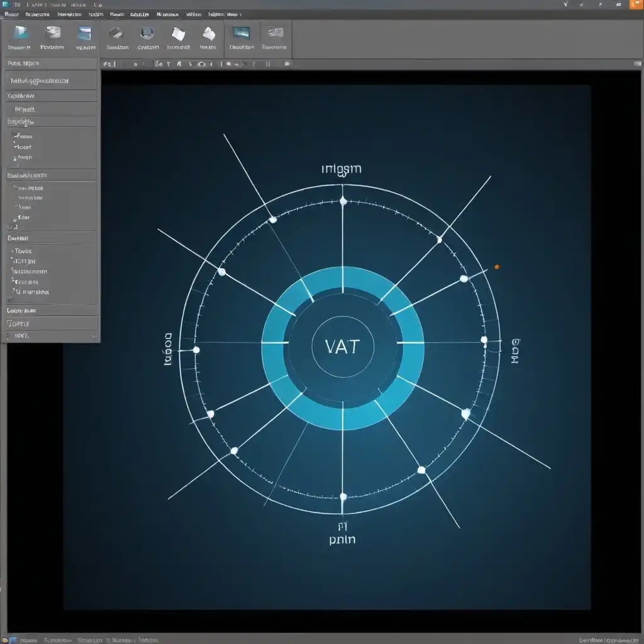Expand the topmost left panel header
644x644 pixels.
click(52, 64)
